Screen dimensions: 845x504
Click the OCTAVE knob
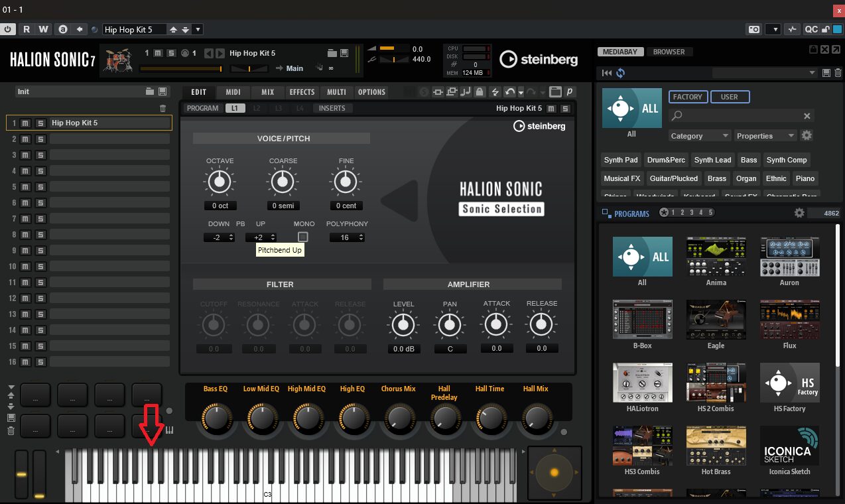220,181
